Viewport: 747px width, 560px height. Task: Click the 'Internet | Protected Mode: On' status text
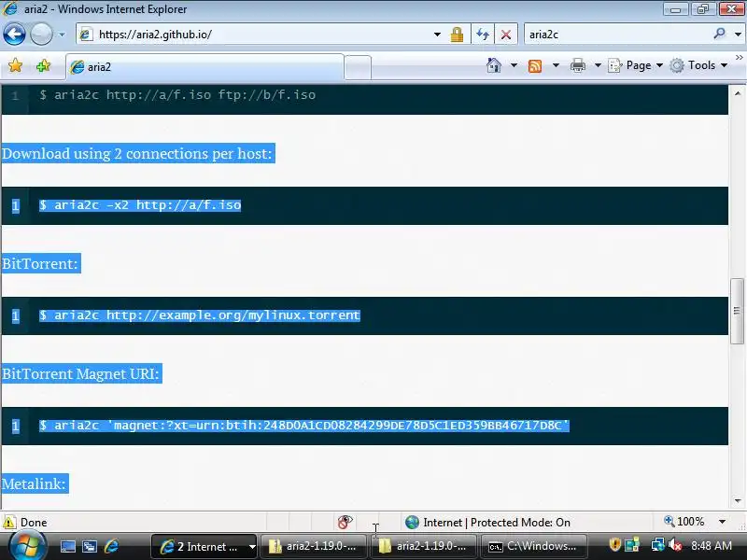point(497,523)
